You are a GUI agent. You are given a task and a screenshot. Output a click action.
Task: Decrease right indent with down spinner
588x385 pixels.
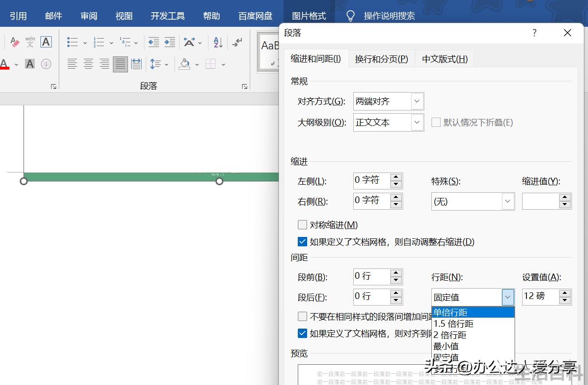(396, 204)
